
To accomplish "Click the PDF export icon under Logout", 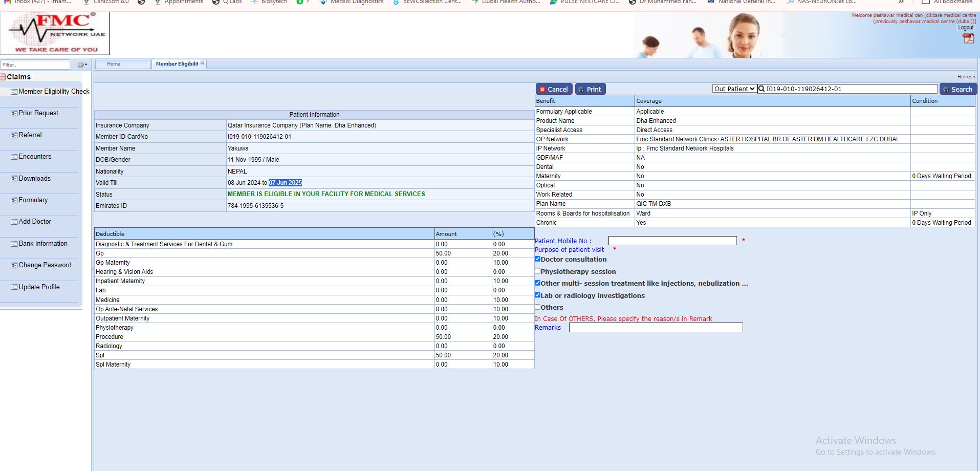I will [x=968, y=38].
